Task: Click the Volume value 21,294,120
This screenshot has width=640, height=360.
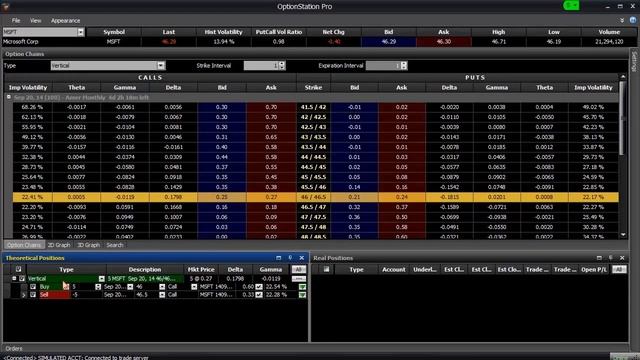Action: tap(609, 42)
